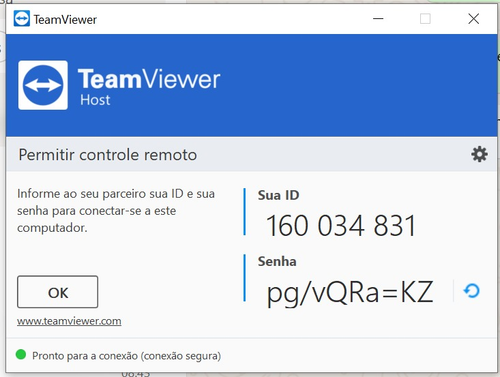Click the TeamViewer banner wordmark
This screenshot has width=500, height=377.
point(149,79)
